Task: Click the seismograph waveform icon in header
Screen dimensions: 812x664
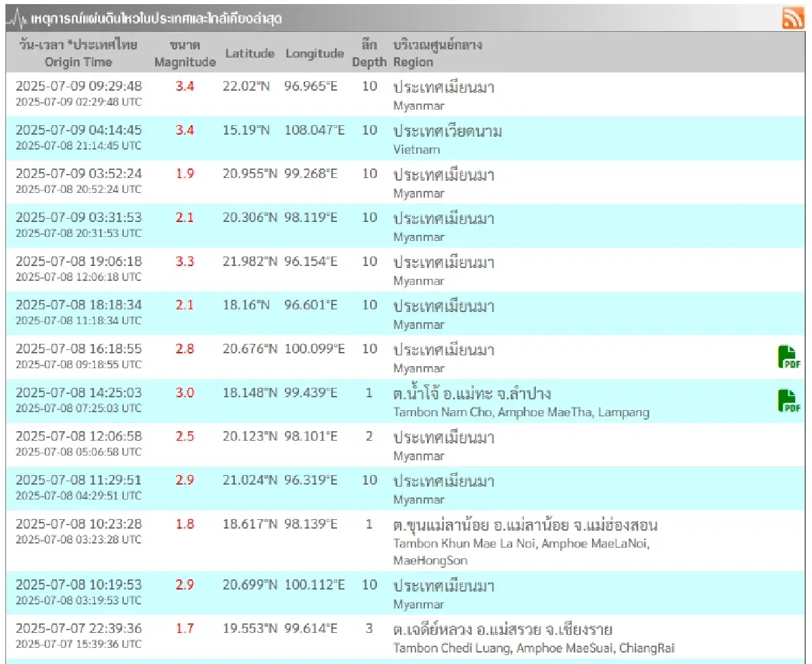Action: pos(17,19)
